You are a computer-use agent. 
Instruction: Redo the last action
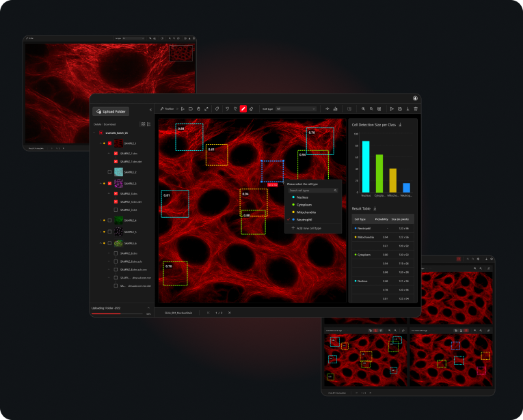point(235,109)
